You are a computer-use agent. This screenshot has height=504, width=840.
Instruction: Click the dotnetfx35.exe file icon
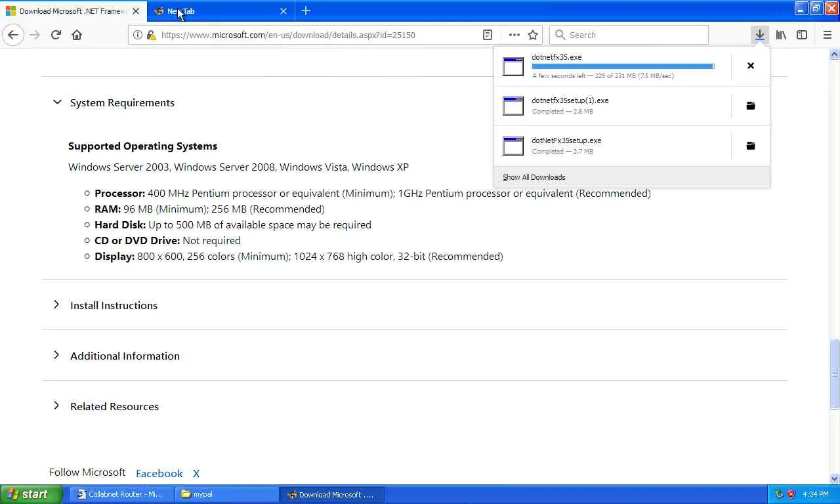coord(513,66)
